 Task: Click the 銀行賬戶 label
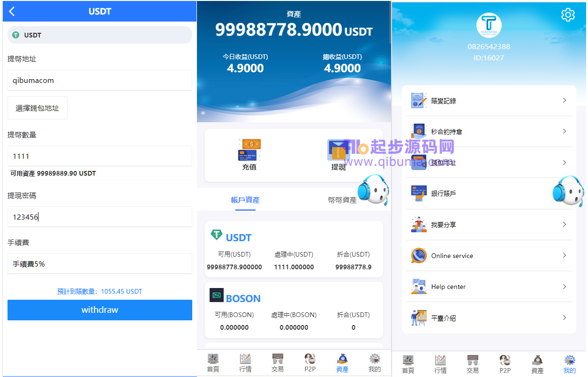(444, 193)
